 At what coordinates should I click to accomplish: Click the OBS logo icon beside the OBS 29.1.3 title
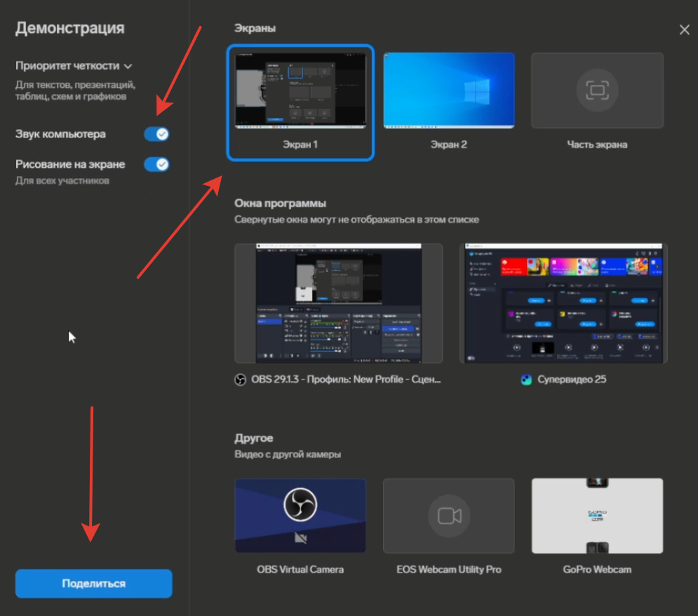(x=240, y=380)
